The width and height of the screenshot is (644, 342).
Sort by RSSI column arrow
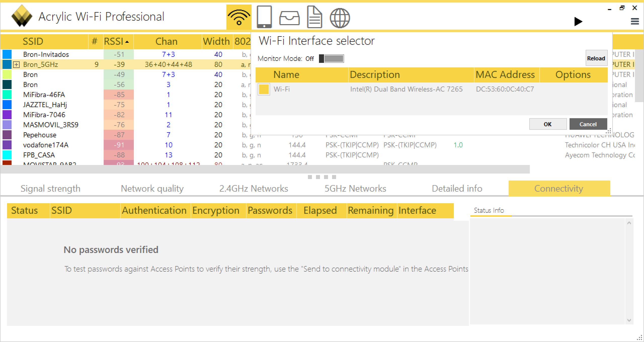(x=127, y=42)
